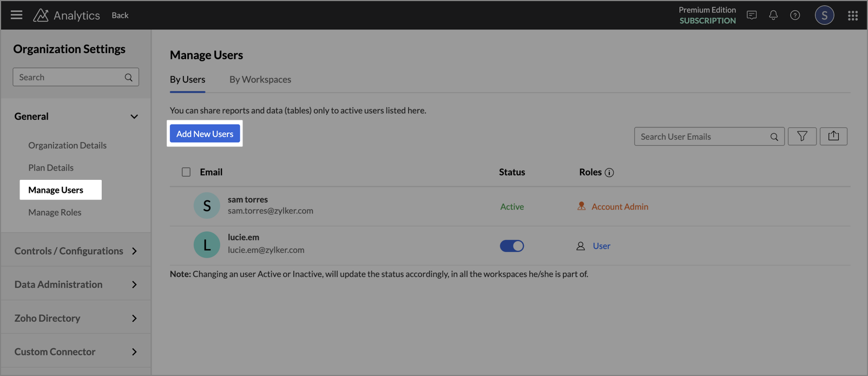Click the feedback chat icon in header
The width and height of the screenshot is (868, 376).
click(752, 15)
